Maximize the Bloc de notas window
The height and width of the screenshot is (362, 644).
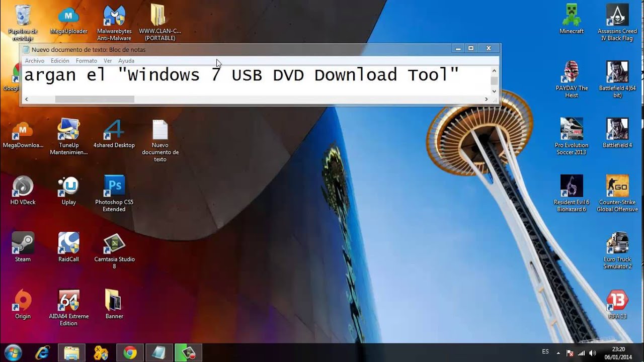471,49
